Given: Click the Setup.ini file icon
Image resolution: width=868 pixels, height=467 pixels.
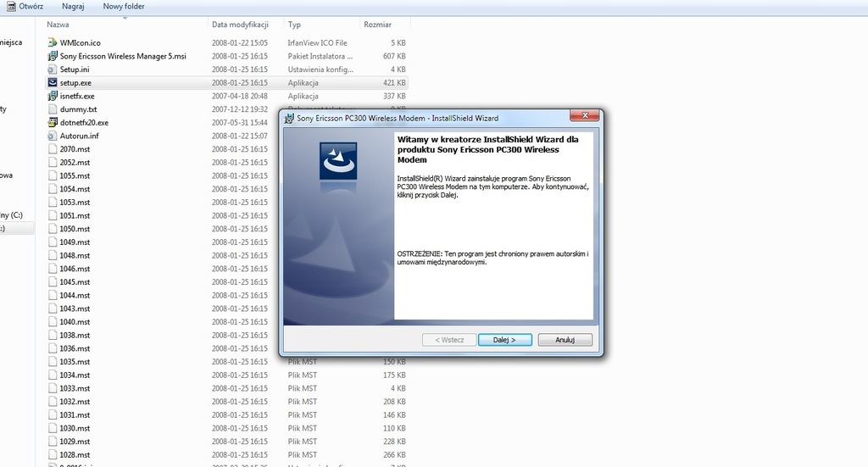Looking at the screenshot, I should pyautogui.click(x=52, y=69).
